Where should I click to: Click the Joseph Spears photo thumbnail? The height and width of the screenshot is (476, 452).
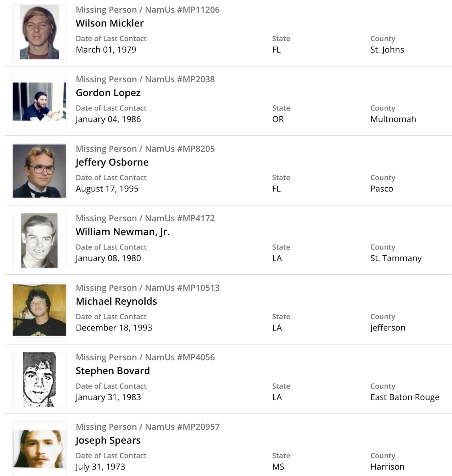pos(39,449)
